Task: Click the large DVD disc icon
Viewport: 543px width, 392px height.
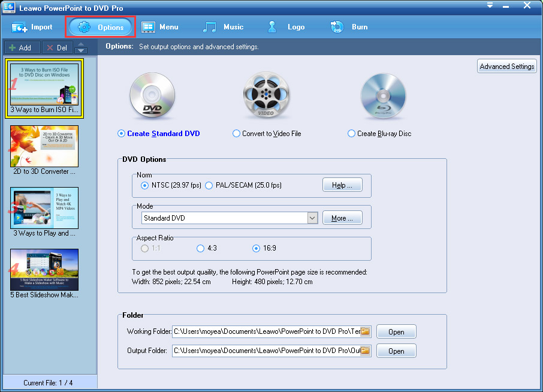Action: [152, 95]
